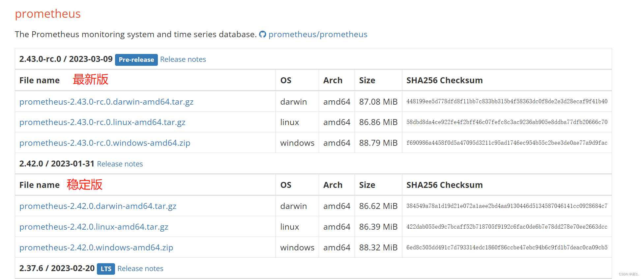Open the prometheus/prometheus repository link
Screen dimensions: 644x279
coord(318,34)
